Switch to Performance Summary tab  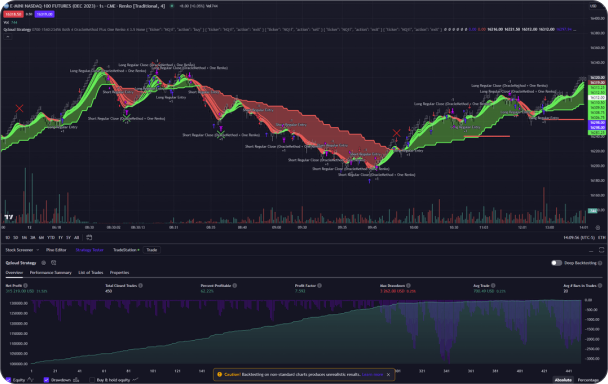tap(50, 273)
